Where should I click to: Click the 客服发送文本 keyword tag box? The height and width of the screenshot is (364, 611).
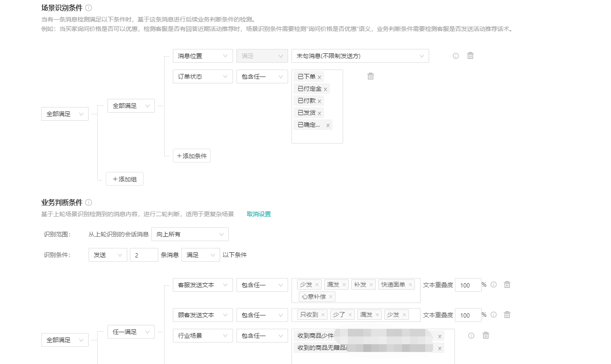(356, 291)
